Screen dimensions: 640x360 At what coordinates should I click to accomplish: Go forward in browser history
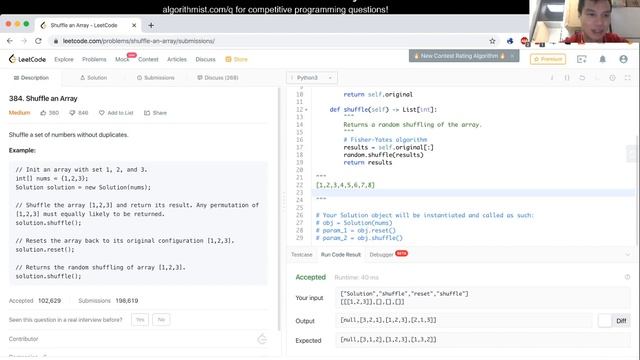[x=24, y=41]
